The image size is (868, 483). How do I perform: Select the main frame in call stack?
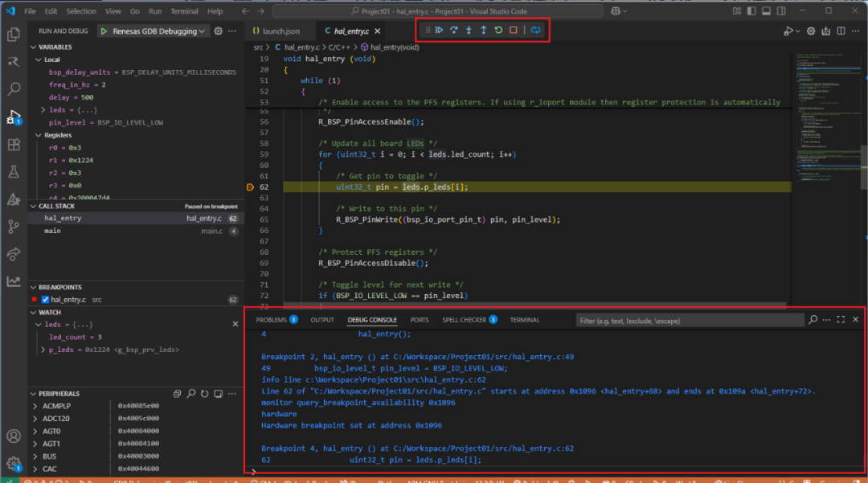[x=52, y=231]
